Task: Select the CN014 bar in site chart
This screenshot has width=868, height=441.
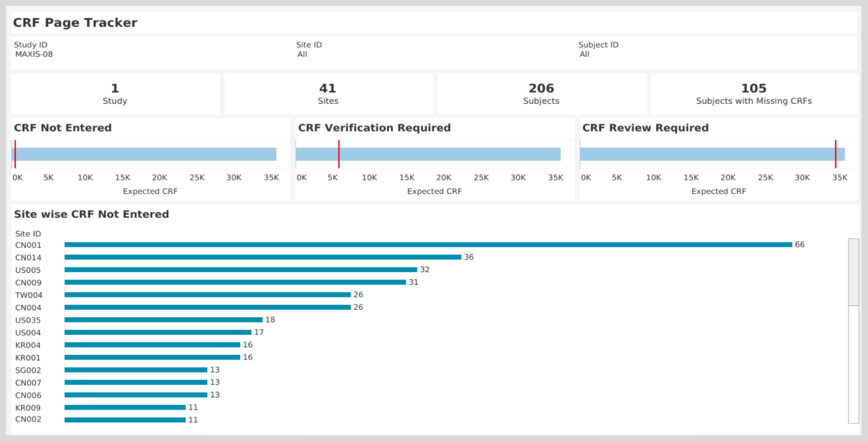Action: pos(262,257)
